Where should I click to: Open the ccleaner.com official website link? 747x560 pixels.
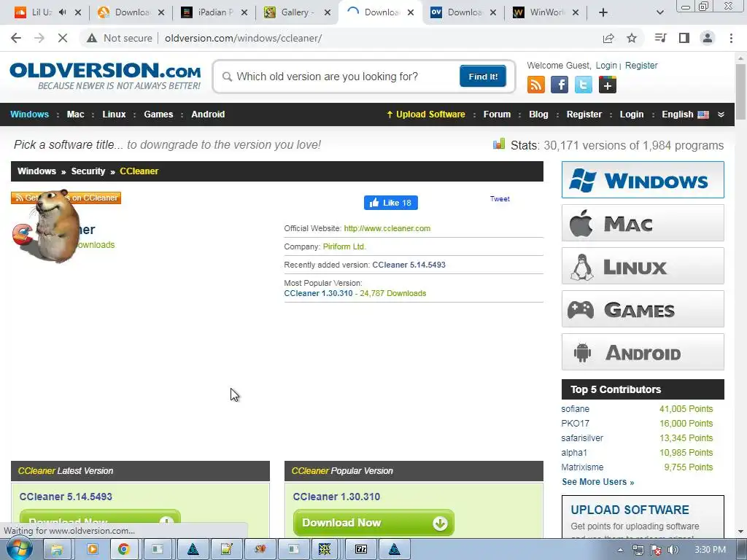coord(387,228)
